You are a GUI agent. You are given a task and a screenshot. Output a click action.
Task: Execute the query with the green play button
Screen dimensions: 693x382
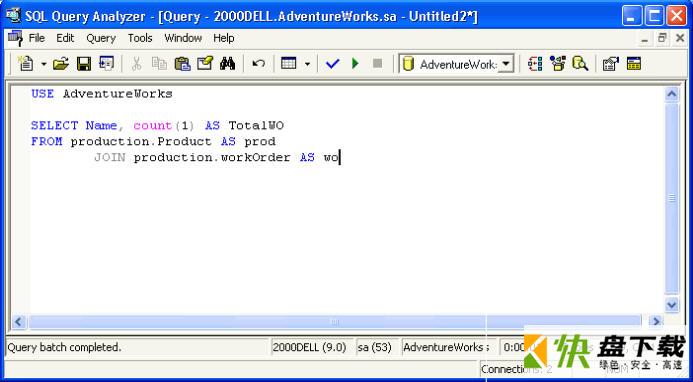coord(355,64)
